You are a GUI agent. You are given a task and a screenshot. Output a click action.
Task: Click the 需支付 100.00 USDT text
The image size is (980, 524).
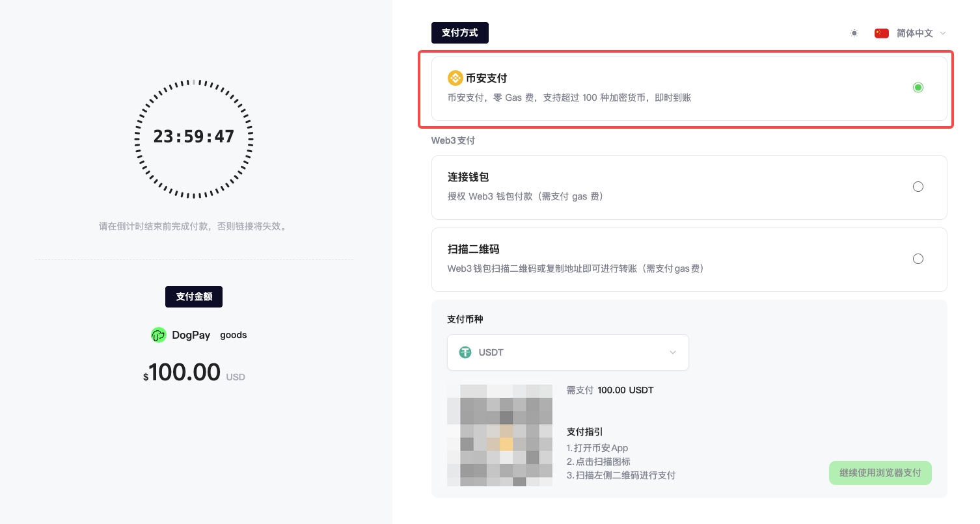610,390
